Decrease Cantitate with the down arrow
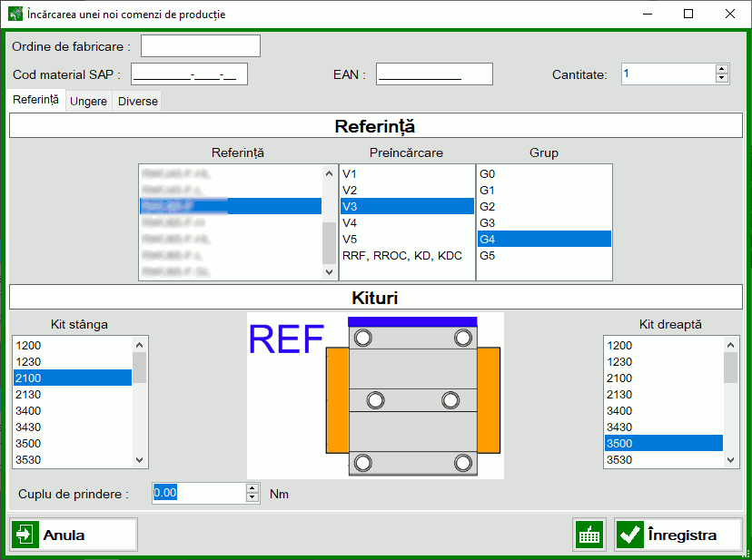This screenshot has width=752, height=560. 722,79
